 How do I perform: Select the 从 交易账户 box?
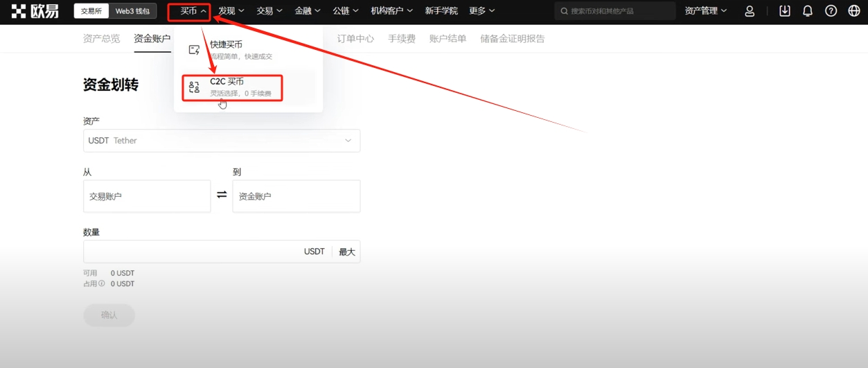point(147,196)
